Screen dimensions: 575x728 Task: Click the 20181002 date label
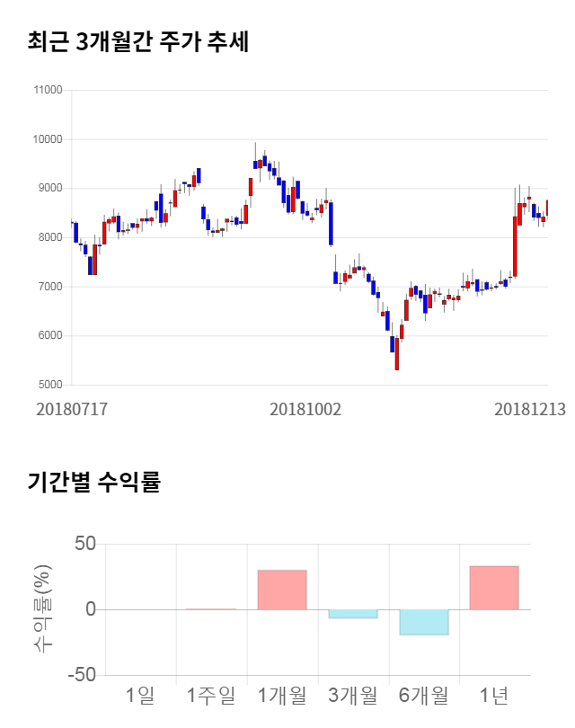point(305,408)
